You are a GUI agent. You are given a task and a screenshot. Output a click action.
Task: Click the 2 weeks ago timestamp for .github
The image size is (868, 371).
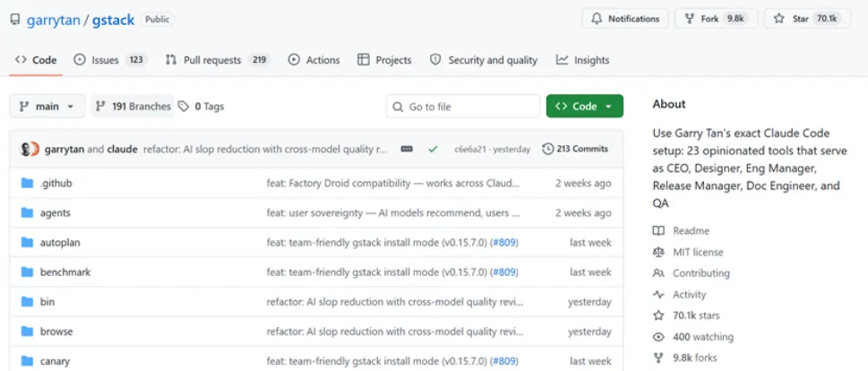tap(583, 184)
